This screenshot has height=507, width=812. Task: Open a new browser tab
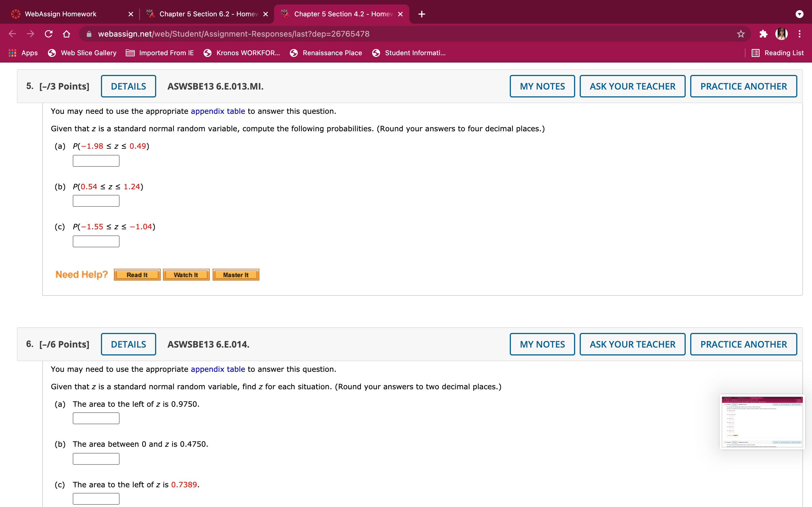tap(422, 14)
